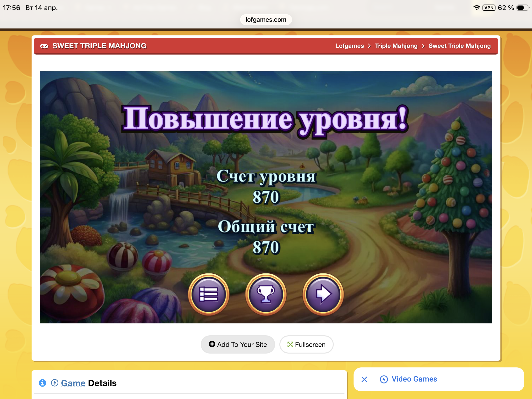The width and height of the screenshot is (532, 399).
Task: Tap the battery status icon
Action: click(522, 8)
